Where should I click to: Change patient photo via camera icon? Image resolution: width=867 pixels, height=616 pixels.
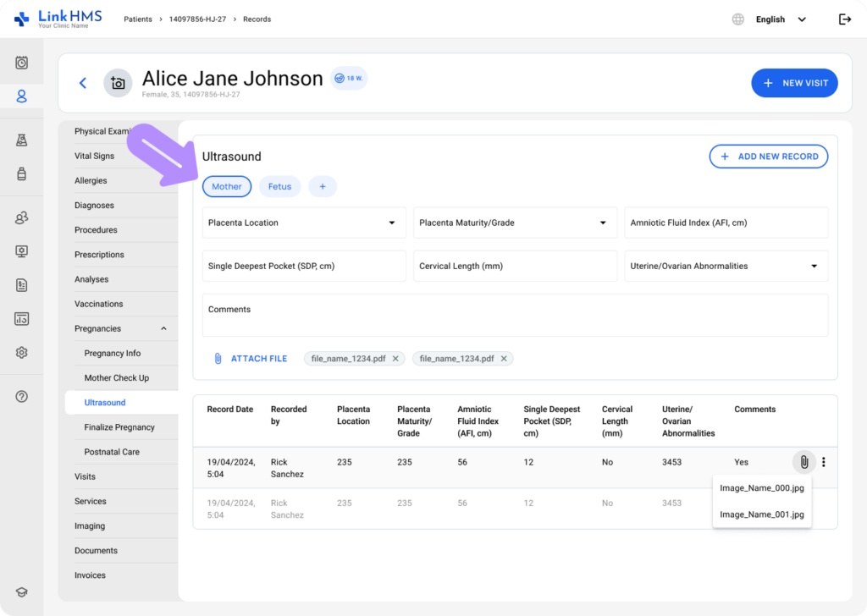pyautogui.click(x=118, y=83)
